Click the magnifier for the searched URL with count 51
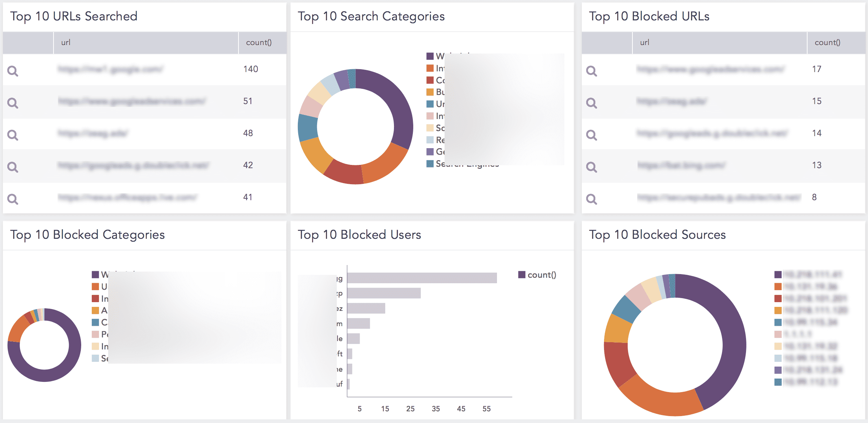This screenshot has width=868, height=423. point(13,102)
